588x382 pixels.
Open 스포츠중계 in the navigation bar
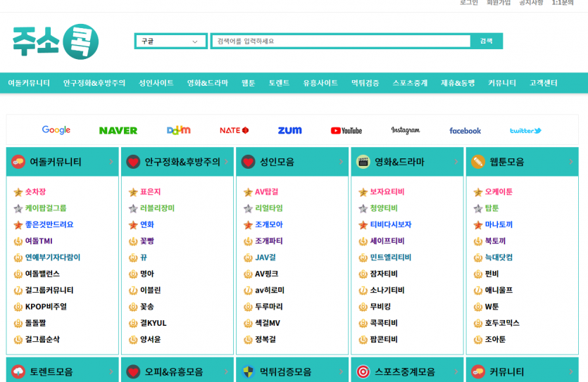410,83
